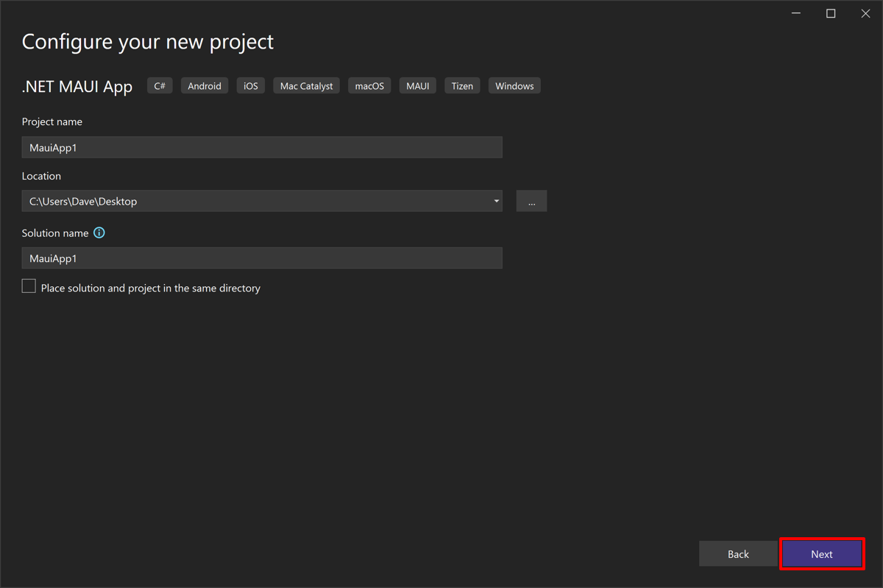Select the Tizen platform tag
883x588 pixels.
[x=461, y=85]
